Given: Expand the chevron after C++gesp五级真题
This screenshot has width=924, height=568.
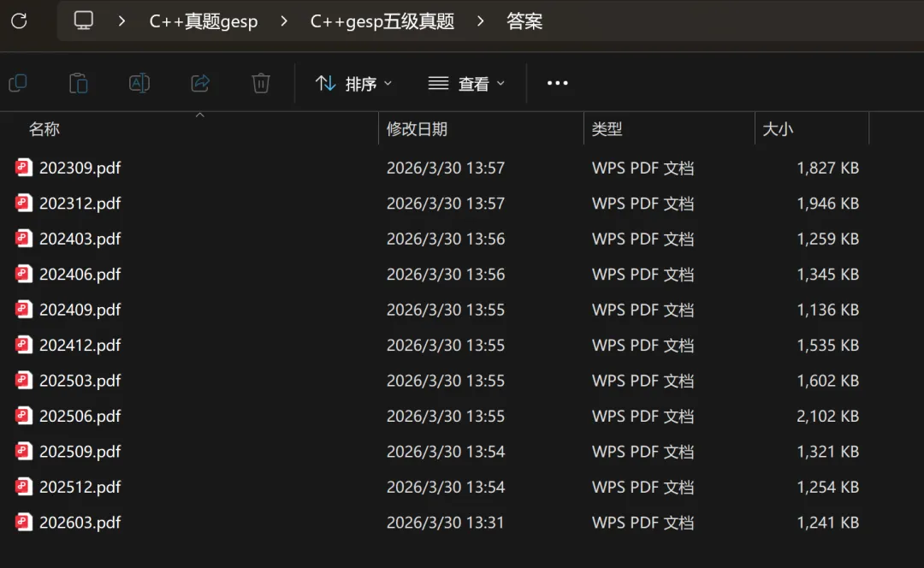Looking at the screenshot, I should coord(482,21).
